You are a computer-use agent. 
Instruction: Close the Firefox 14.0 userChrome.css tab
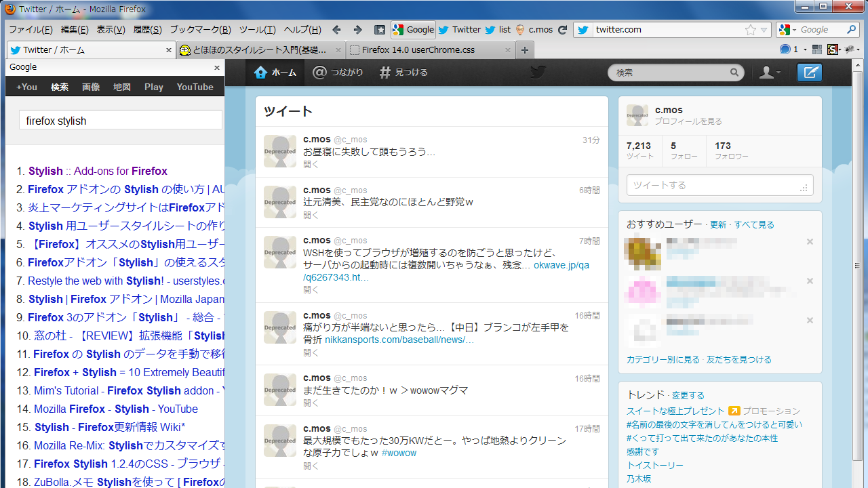click(x=508, y=50)
